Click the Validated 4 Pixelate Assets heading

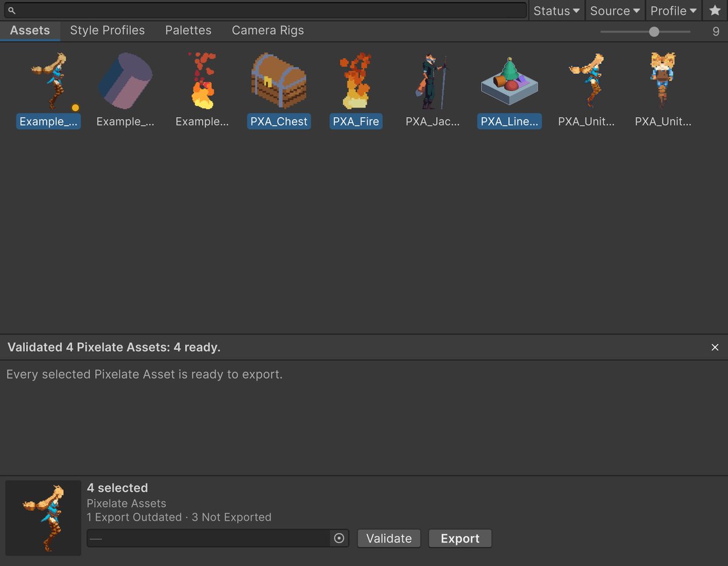pos(114,347)
